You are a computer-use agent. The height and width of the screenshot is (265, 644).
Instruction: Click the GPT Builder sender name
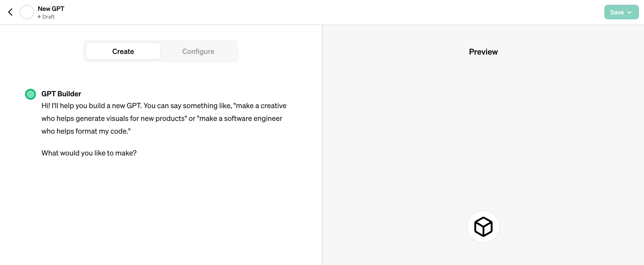(61, 94)
